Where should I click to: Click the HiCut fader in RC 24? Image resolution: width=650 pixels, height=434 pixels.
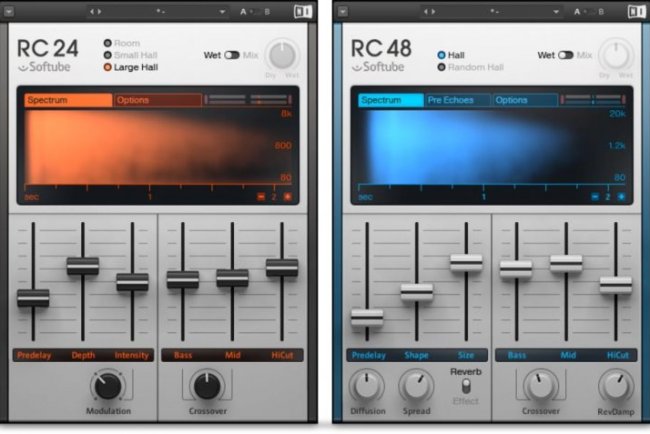pyautogui.click(x=282, y=267)
